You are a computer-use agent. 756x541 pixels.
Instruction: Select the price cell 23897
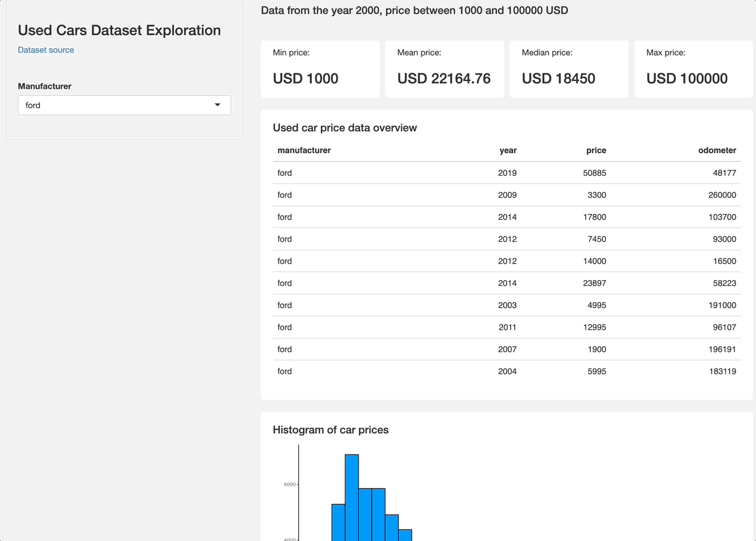[595, 283]
